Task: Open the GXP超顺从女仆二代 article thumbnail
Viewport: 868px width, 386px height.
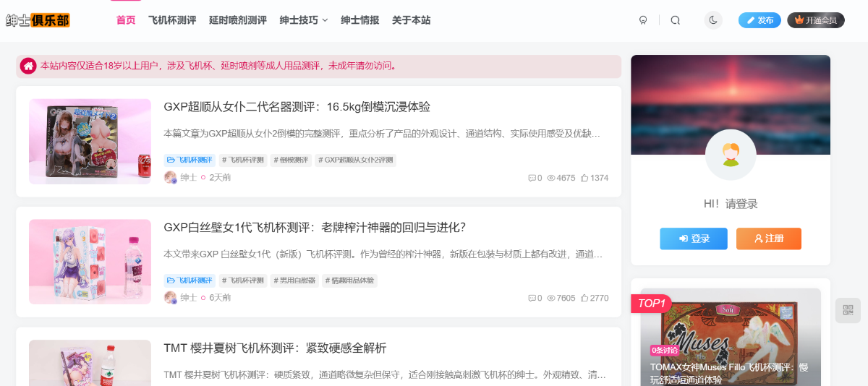Action: coord(90,142)
